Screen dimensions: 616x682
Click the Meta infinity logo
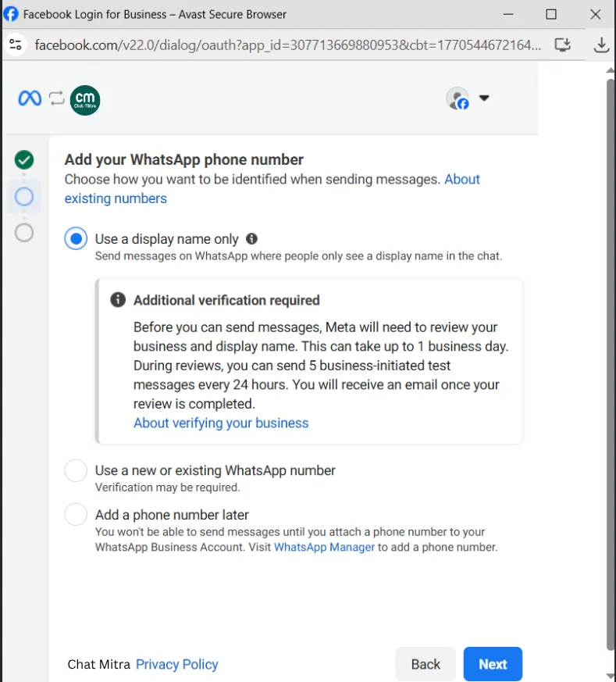[30, 98]
